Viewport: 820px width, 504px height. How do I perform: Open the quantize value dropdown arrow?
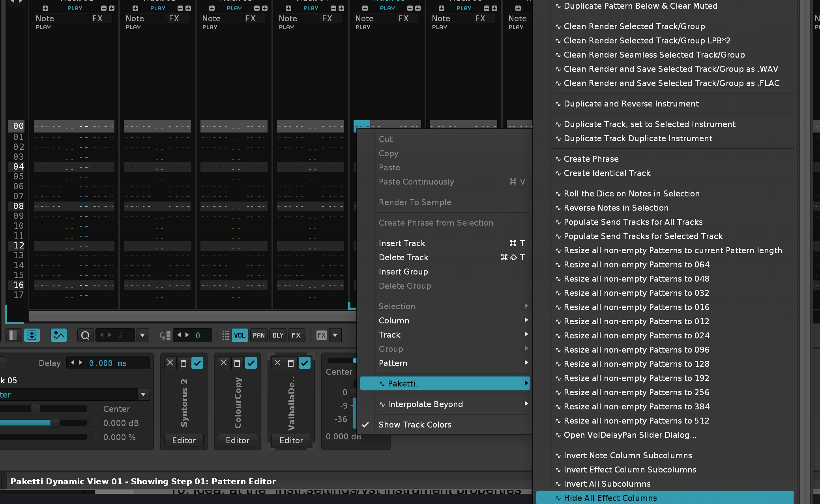pyautogui.click(x=142, y=335)
